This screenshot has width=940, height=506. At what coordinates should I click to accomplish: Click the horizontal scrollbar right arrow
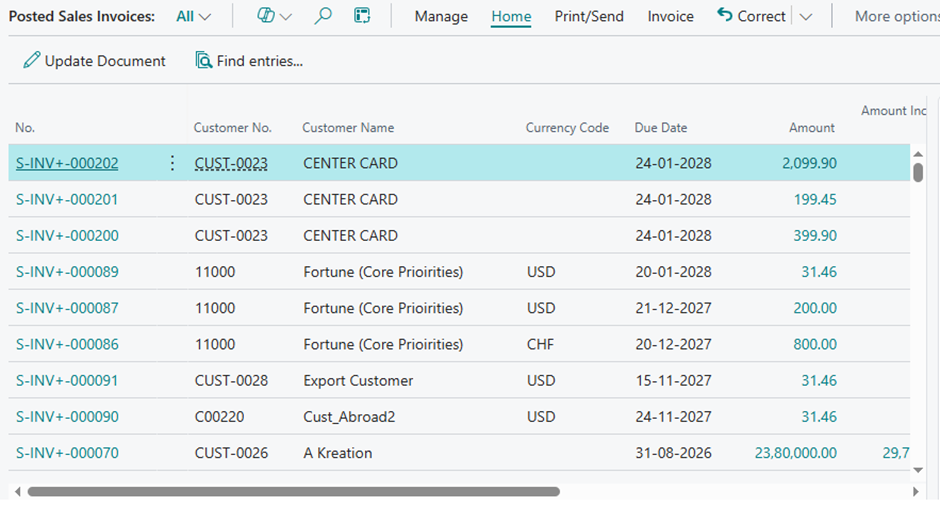tap(915, 492)
